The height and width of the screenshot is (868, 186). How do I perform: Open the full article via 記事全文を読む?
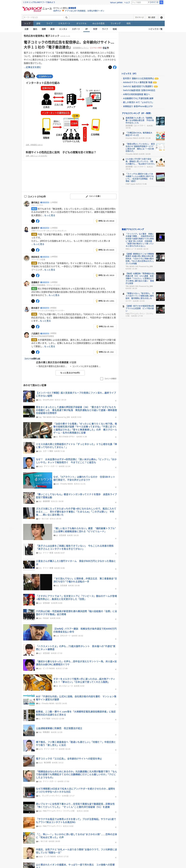pos(33,67)
